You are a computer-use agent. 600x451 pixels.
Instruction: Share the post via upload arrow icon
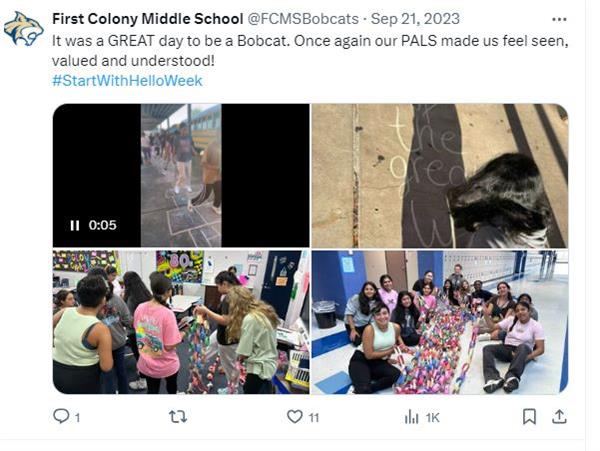(x=559, y=417)
